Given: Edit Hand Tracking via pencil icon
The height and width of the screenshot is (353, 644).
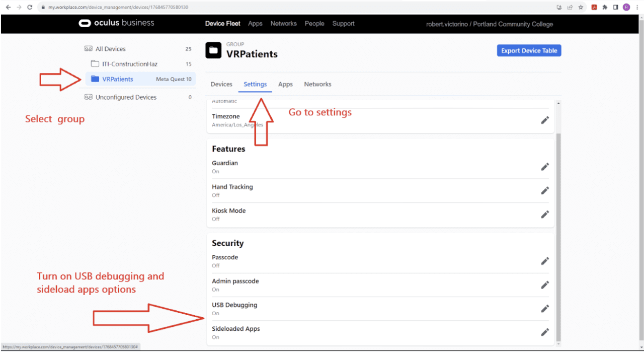Looking at the screenshot, I should pos(544,190).
